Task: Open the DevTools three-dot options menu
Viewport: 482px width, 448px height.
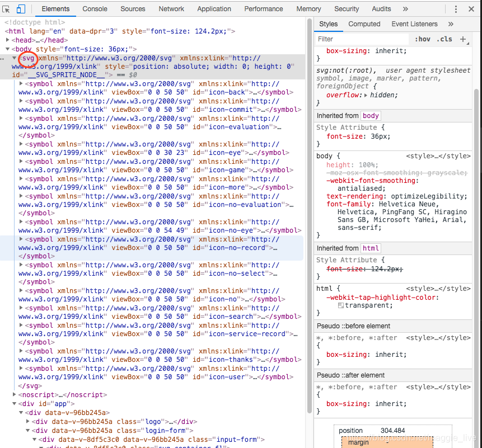Action: click(x=456, y=9)
